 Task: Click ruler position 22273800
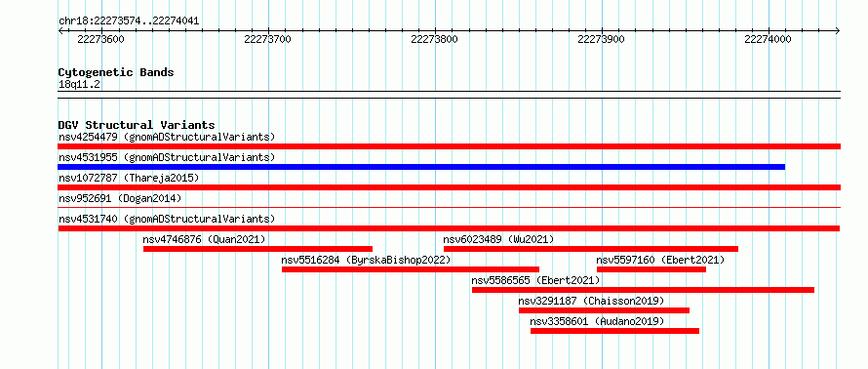click(x=435, y=40)
